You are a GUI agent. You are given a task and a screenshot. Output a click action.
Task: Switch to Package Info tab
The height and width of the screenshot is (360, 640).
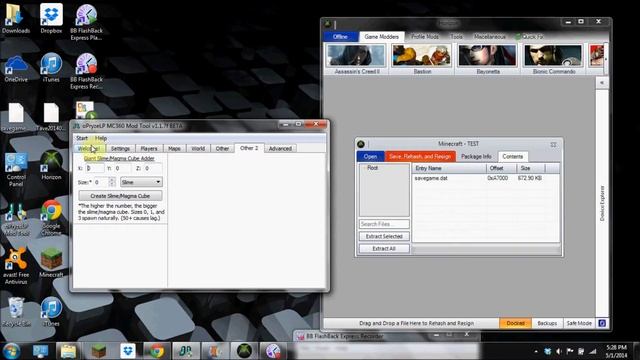[x=476, y=157]
